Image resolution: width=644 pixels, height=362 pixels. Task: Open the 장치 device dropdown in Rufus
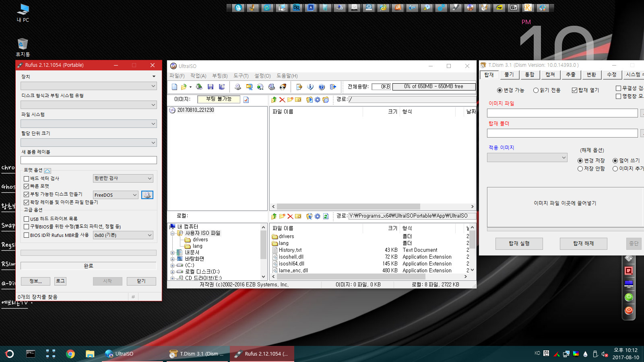[x=89, y=86]
